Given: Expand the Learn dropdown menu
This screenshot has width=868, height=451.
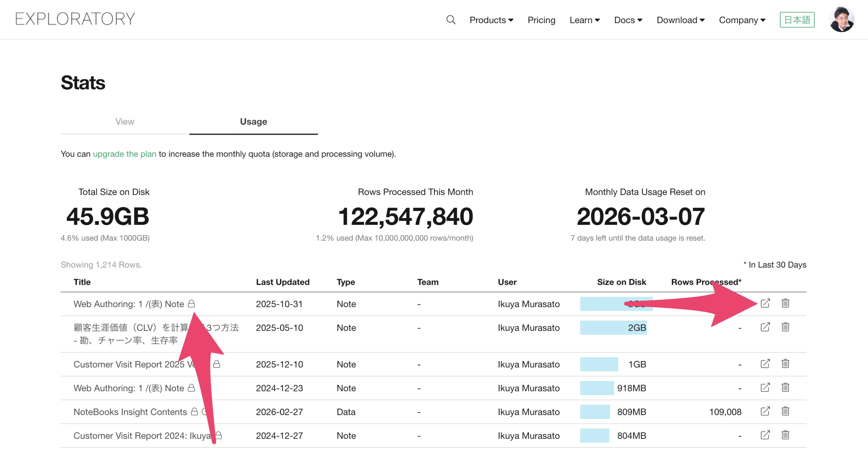Looking at the screenshot, I should 584,20.
